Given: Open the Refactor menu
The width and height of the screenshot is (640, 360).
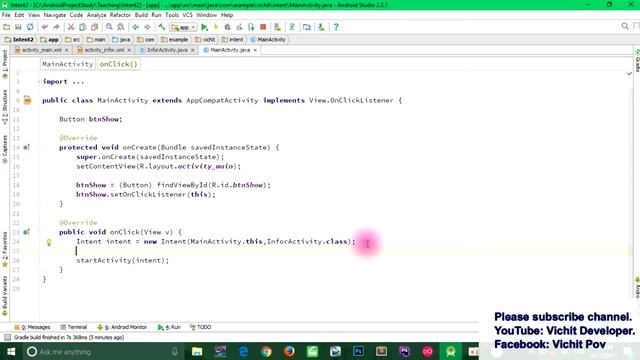Looking at the screenshot, I should point(120,15).
